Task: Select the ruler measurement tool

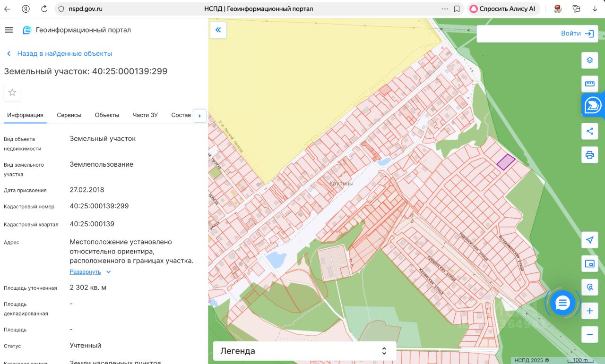Action: click(x=589, y=84)
